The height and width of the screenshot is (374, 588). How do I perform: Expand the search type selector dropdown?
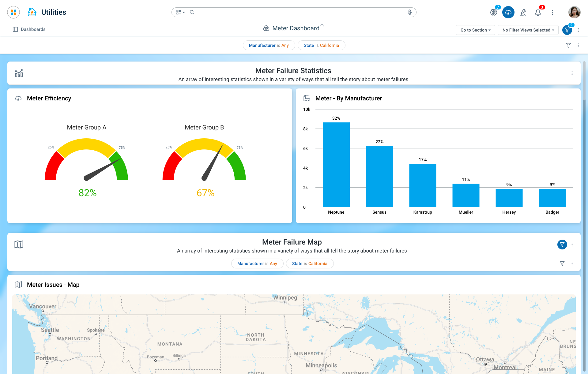pos(180,12)
